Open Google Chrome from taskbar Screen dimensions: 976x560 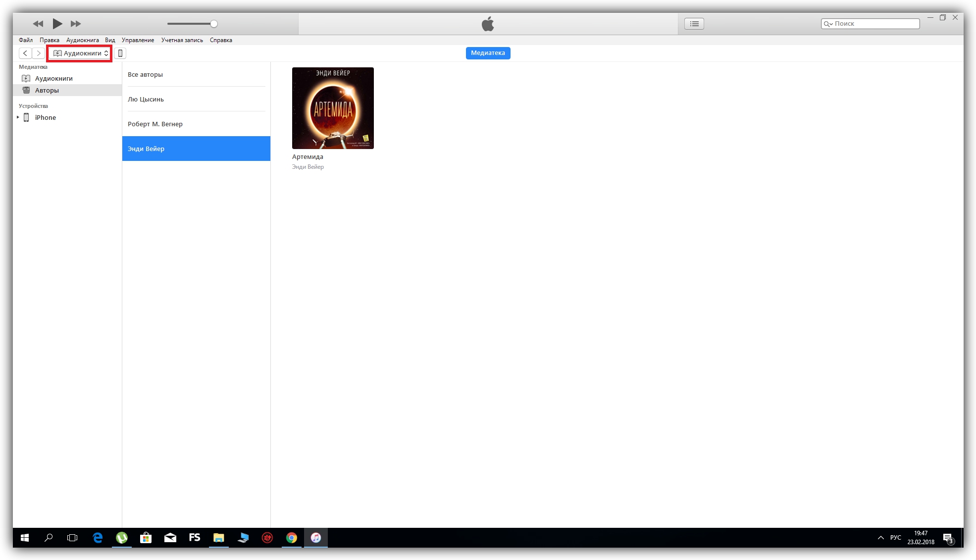point(292,538)
